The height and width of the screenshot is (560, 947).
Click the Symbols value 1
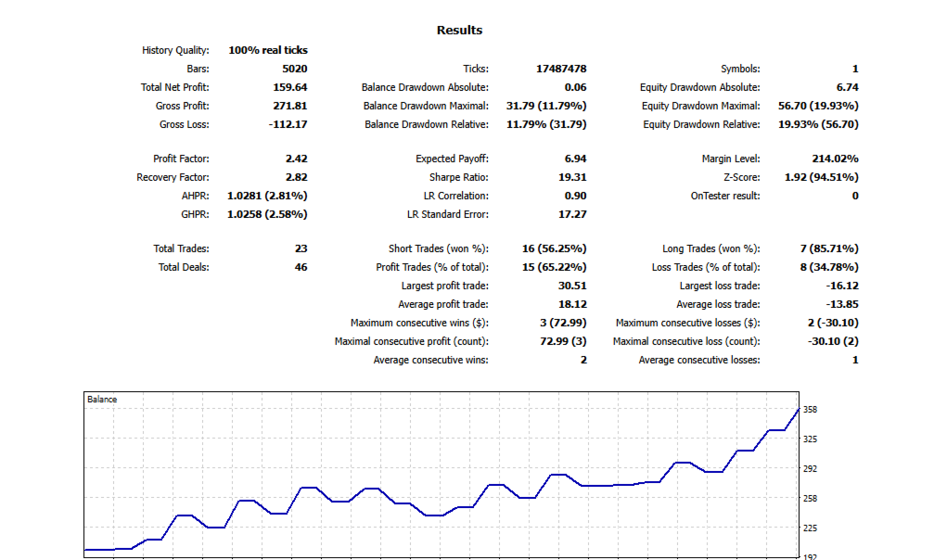[855, 69]
